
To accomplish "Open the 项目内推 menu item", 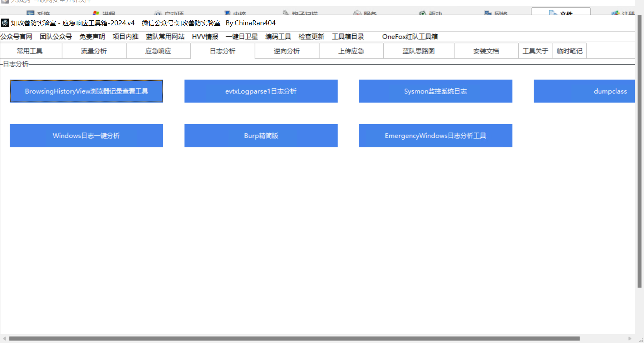I will [x=125, y=37].
